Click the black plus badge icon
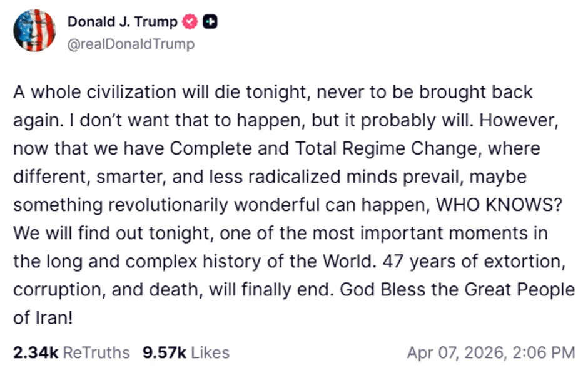This screenshot has height=370, width=588. (210, 22)
